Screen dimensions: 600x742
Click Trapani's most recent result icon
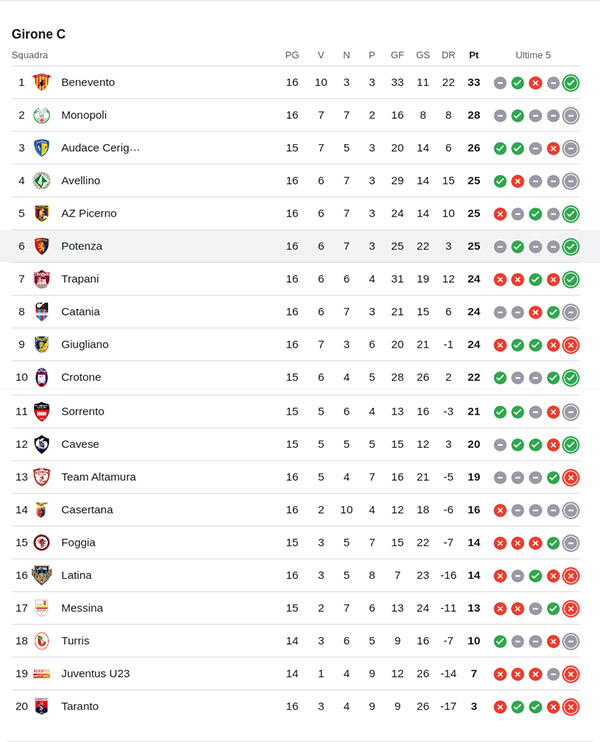pyautogui.click(x=570, y=279)
